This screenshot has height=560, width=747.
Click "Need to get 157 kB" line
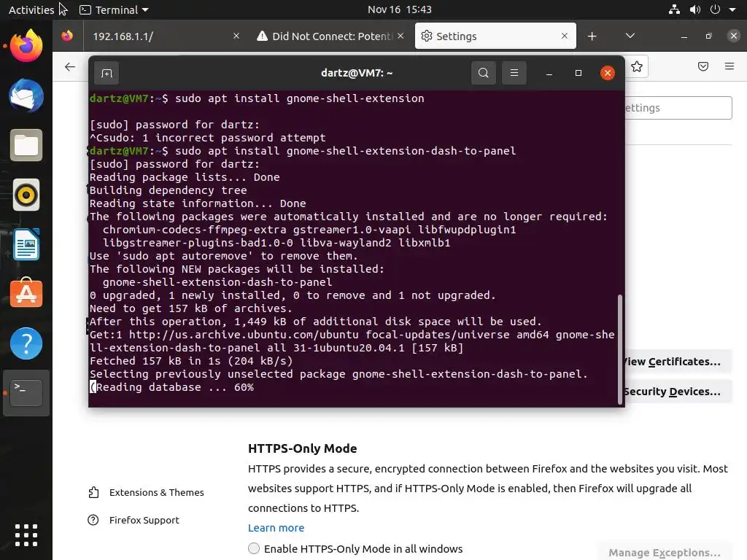click(x=191, y=308)
